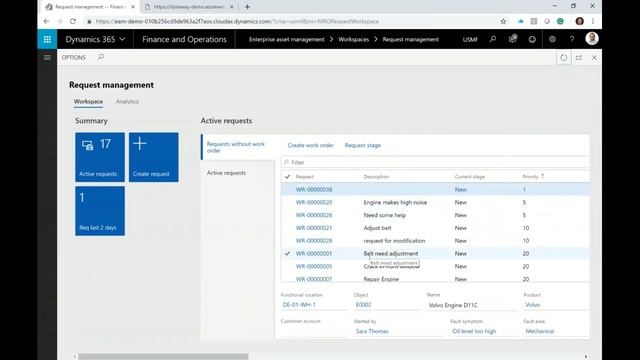
Task: Click Fault symptom value Oil level too high
Action: point(474,331)
